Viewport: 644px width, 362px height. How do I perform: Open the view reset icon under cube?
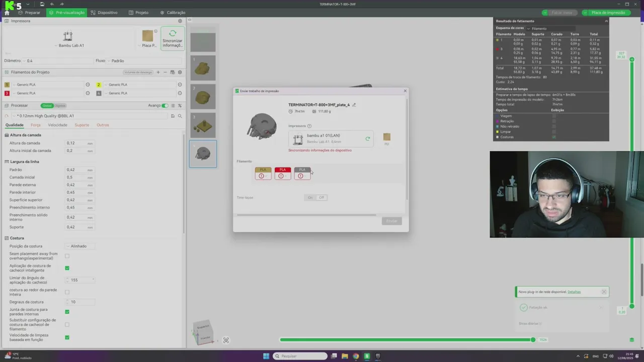226,340
